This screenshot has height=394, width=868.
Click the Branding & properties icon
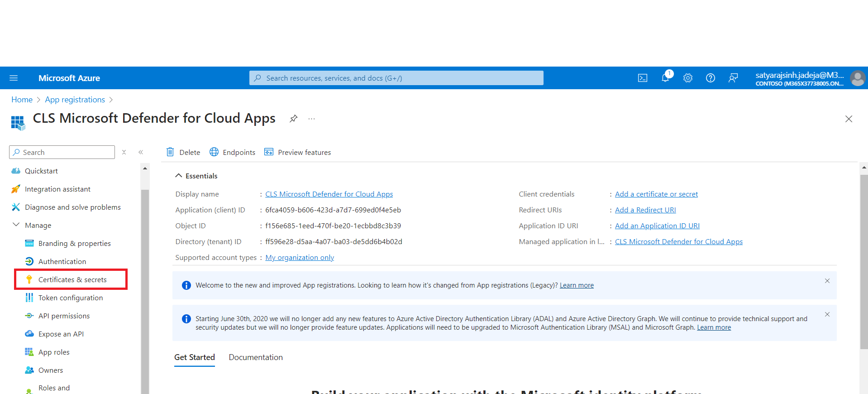pos(29,243)
